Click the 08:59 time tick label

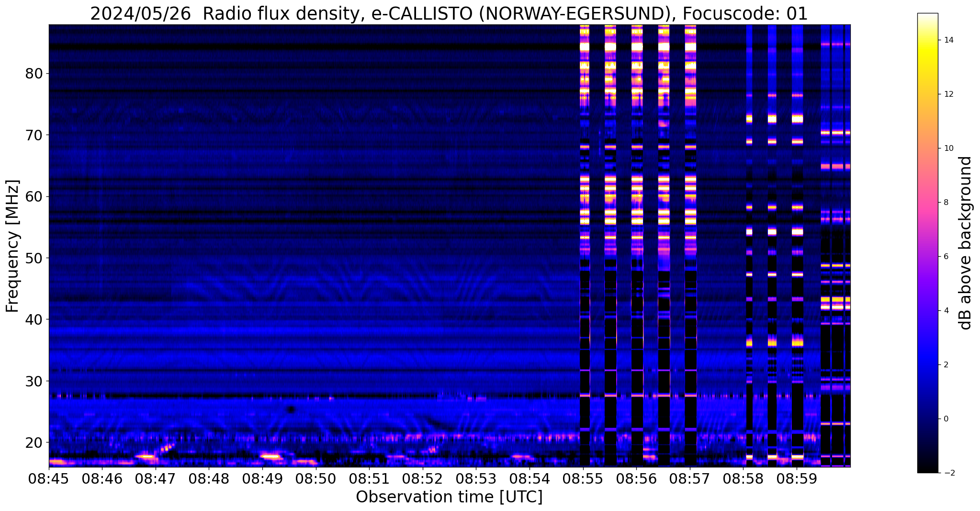coord(797,478)
